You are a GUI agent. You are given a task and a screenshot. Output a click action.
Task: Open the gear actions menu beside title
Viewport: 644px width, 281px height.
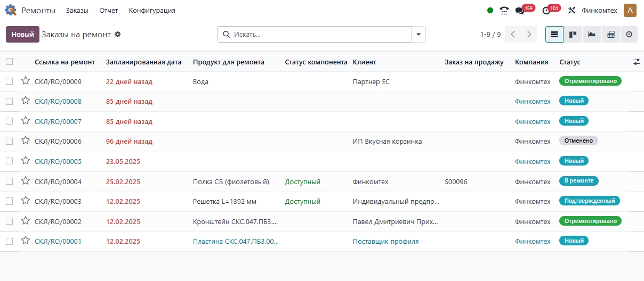118,34
